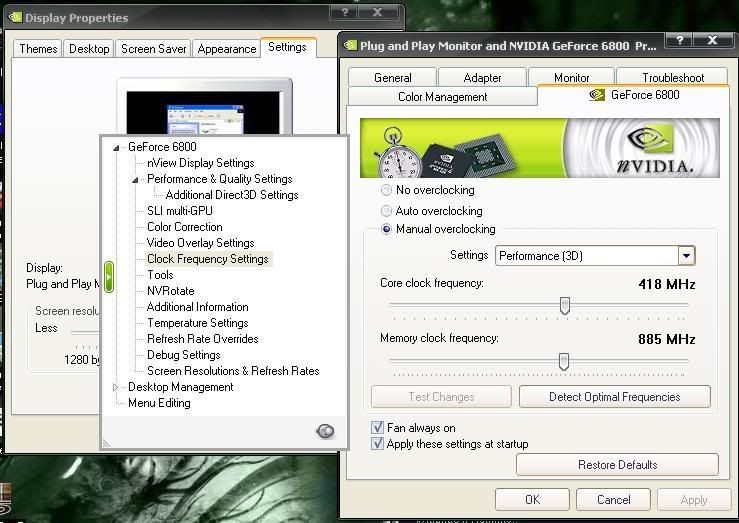Open the Themes tab in Display Properties
This screenshot has width=739, height=523.
click(38, 49)
